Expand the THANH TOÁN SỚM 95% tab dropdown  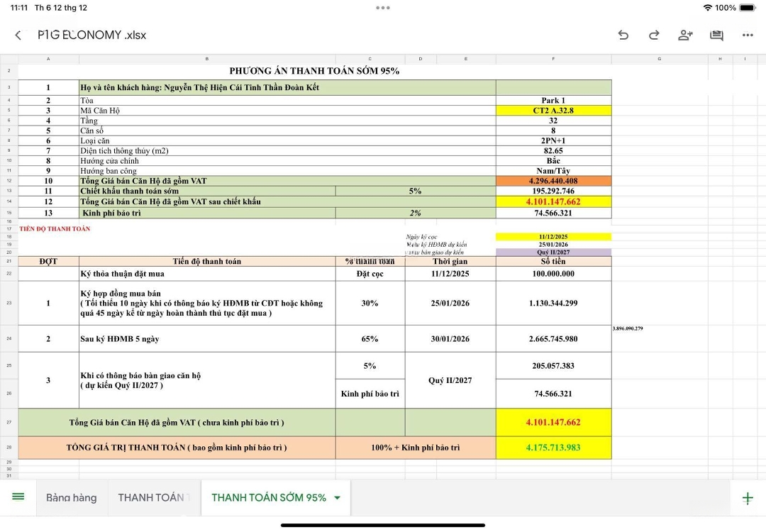[x=337, y=498]
